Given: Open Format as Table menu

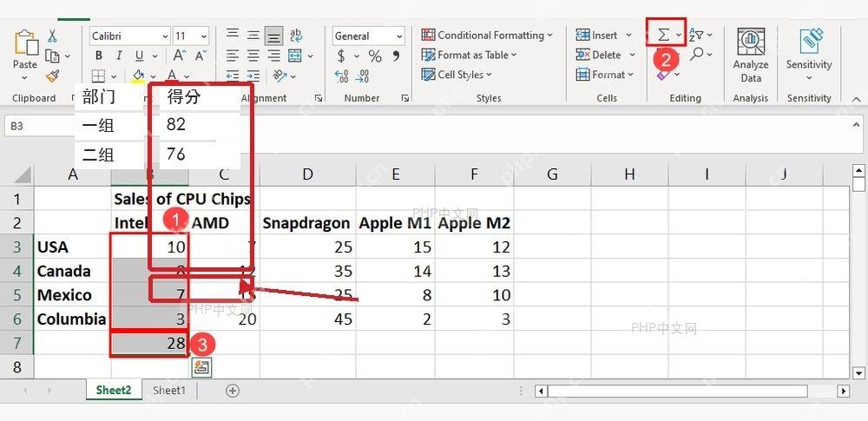Looking at the screenshot, I should 469,55.
